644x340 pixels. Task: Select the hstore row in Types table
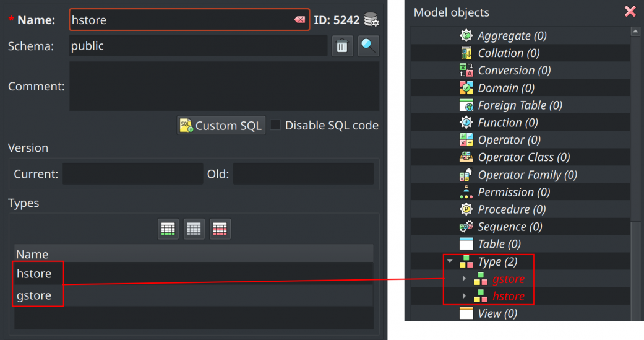(x=194, y=273)
